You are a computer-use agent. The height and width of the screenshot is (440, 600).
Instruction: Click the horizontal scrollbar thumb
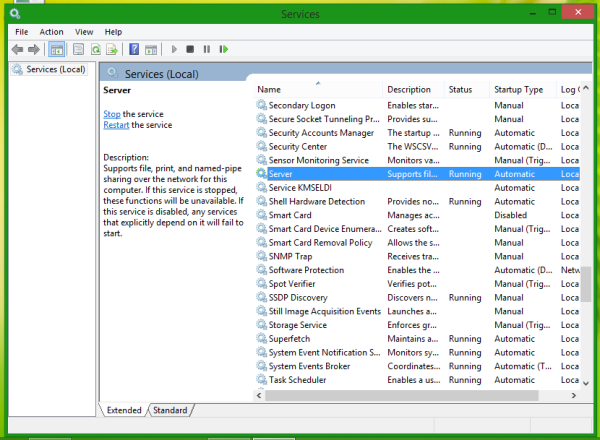tap(402, 395)
